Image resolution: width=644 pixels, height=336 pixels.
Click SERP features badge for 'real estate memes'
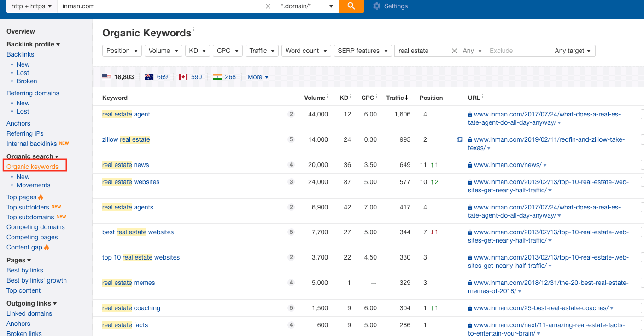coord(291,283)
